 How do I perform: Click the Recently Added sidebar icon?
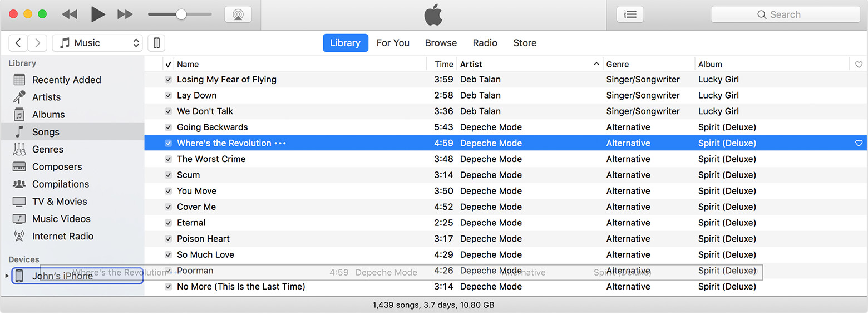click(19, 80)
